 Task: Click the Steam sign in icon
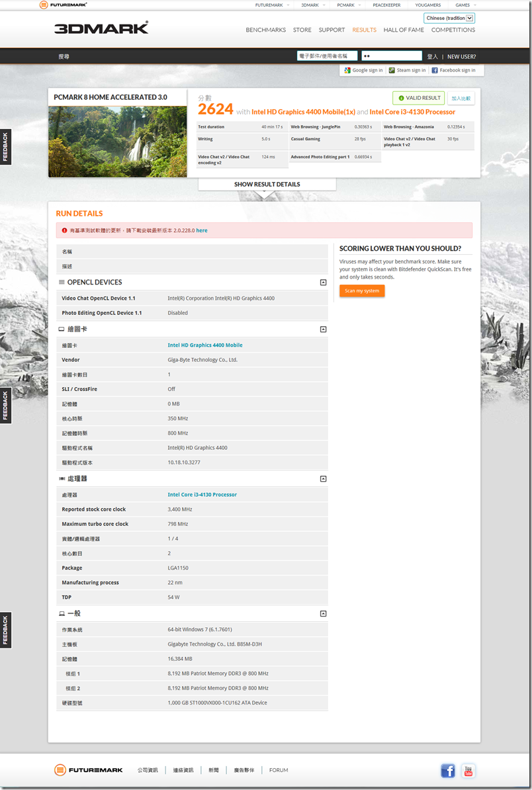click(392, 71)
